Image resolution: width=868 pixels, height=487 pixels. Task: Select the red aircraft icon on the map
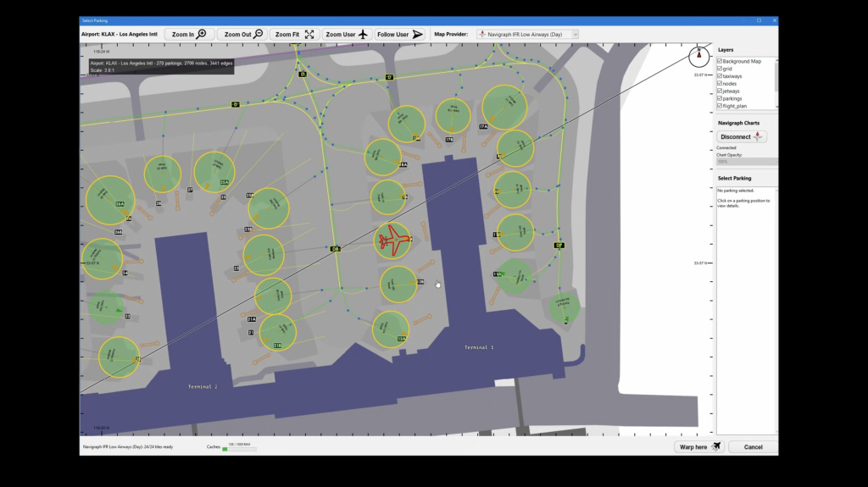[x=392, y=240]
